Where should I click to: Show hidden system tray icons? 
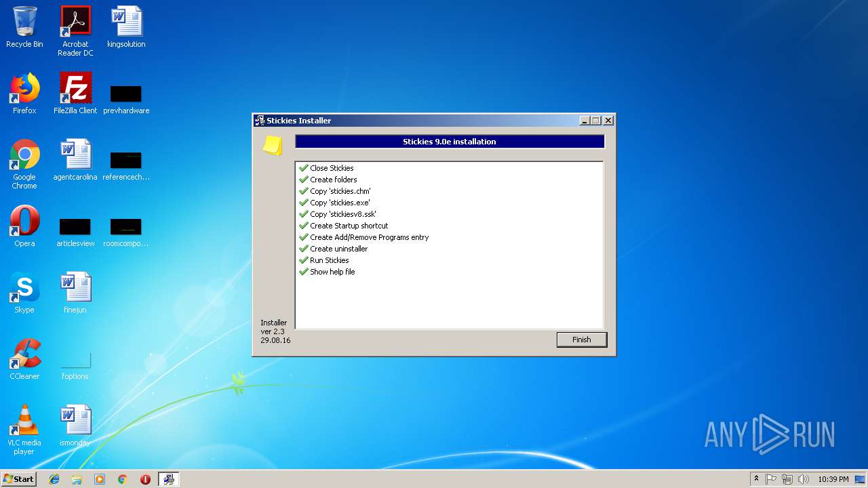coord(756,479)
